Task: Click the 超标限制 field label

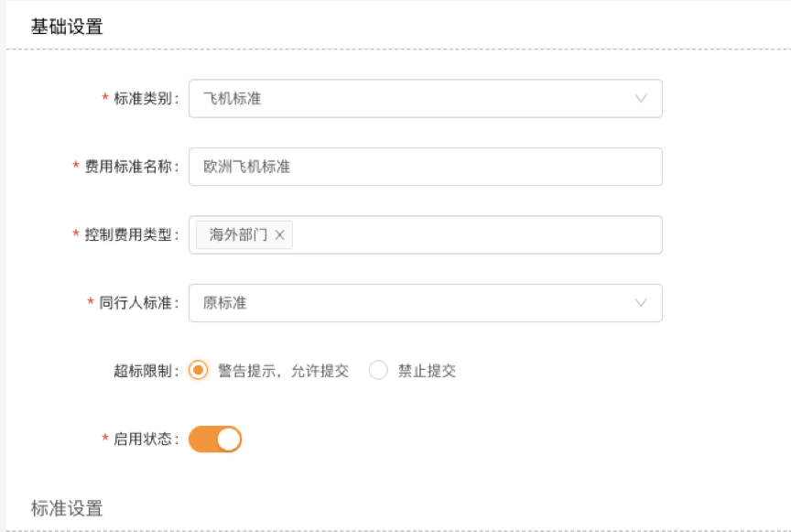Action: click(147, 370)
